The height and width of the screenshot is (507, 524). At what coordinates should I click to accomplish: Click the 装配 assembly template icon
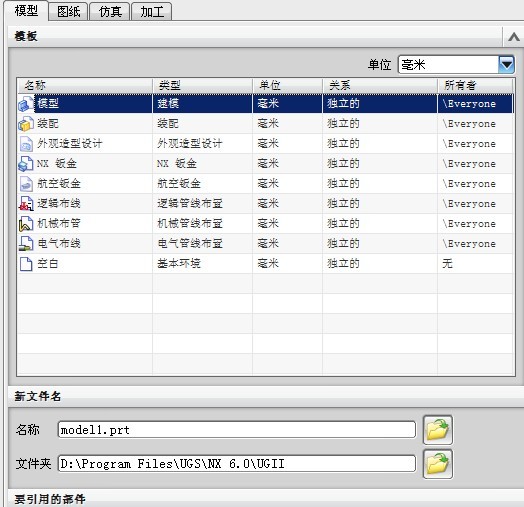click(26, 124)
